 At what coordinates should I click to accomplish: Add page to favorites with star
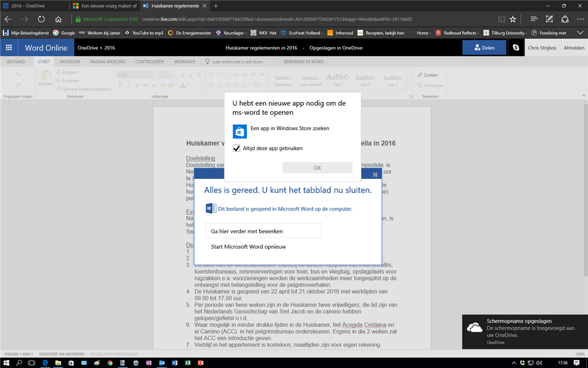click(x=513, y=19)
